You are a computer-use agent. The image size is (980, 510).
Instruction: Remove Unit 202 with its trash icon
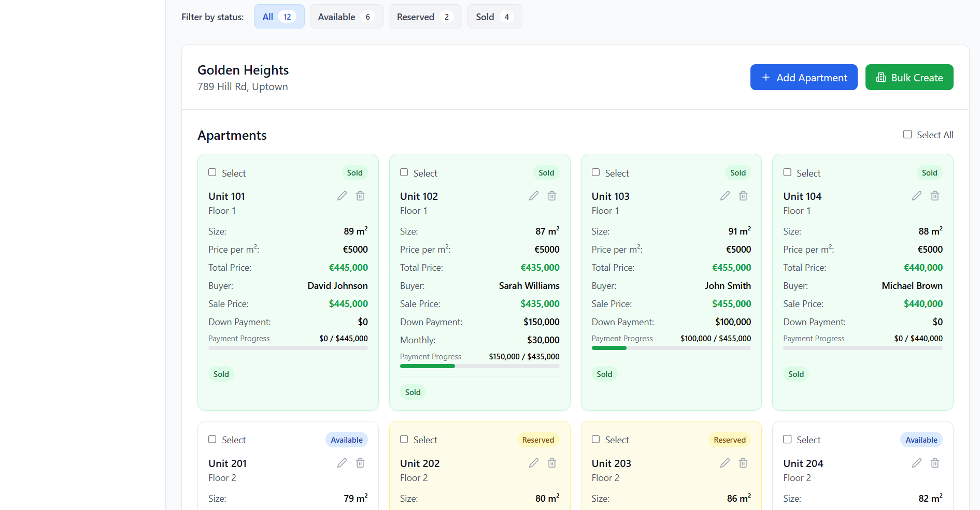click(552, 463)
